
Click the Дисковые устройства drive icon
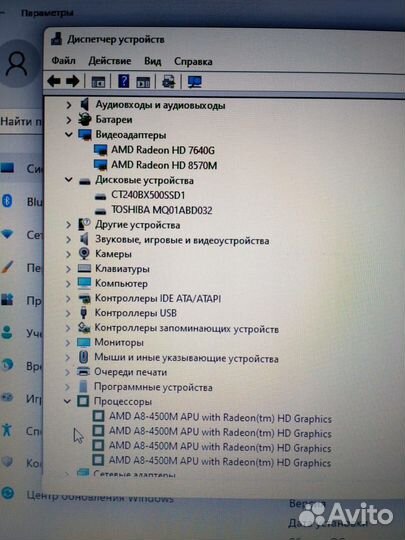85,181
